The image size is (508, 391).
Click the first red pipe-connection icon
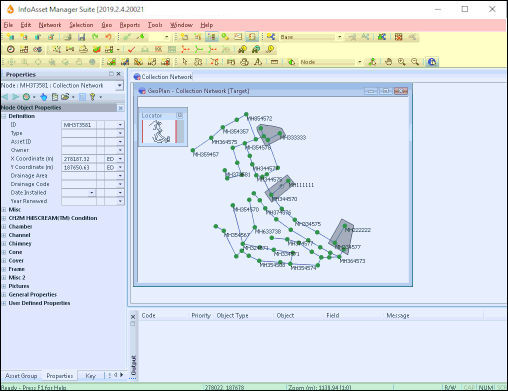(x=185, y=50)
